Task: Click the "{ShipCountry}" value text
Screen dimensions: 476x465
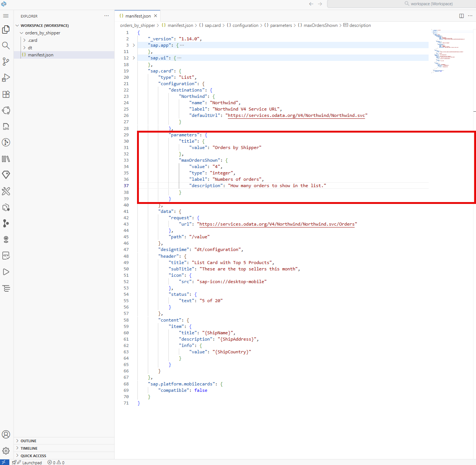Action: coord(231,352)
